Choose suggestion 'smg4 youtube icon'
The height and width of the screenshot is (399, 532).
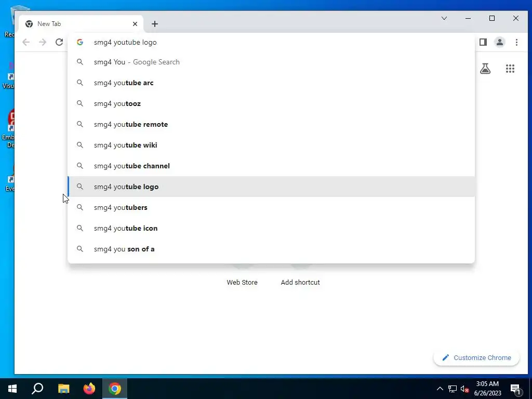point(271,228)
